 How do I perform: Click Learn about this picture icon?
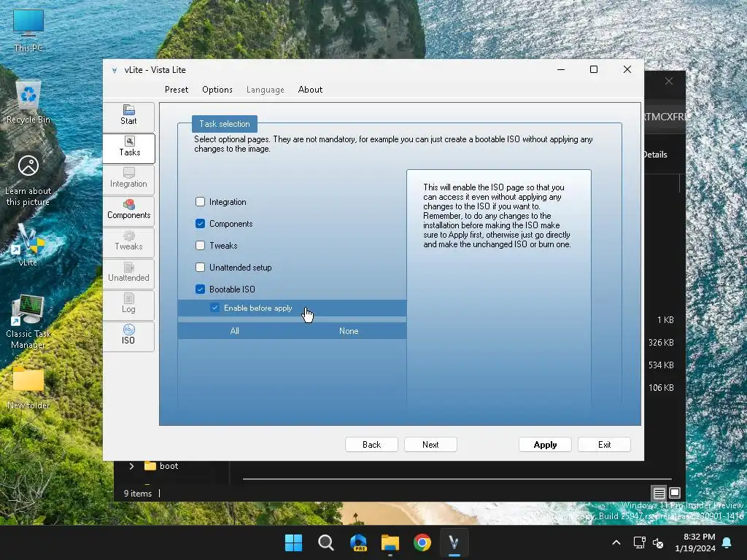pyautogui.click(x=28, y=181)
